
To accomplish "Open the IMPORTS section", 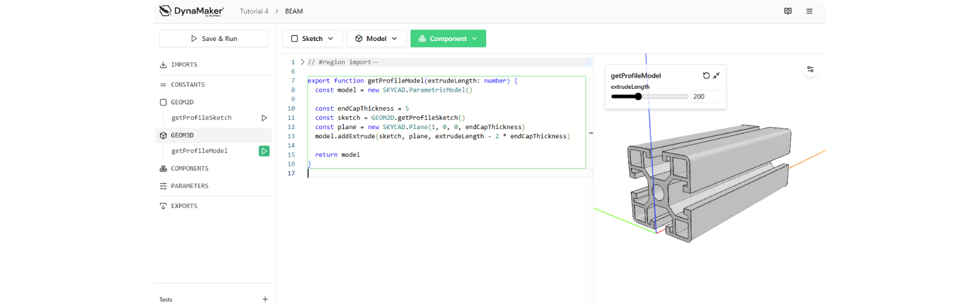I will pyautogui.click(x=184, y=64).
